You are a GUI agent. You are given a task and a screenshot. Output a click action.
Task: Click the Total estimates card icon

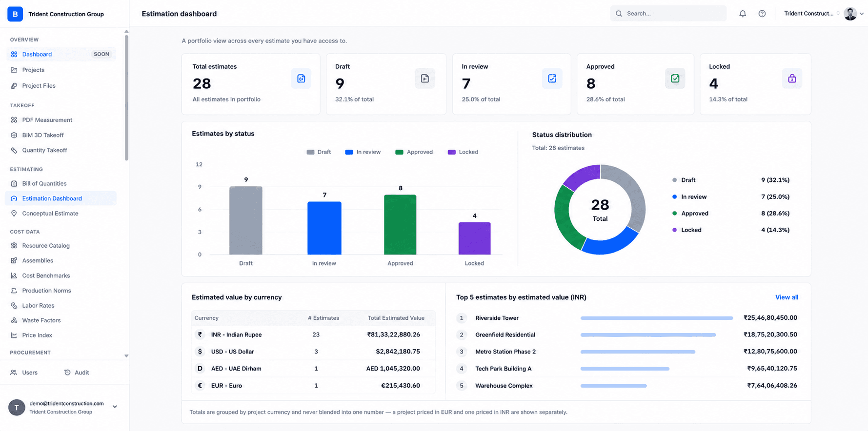[x=301, y=78]
